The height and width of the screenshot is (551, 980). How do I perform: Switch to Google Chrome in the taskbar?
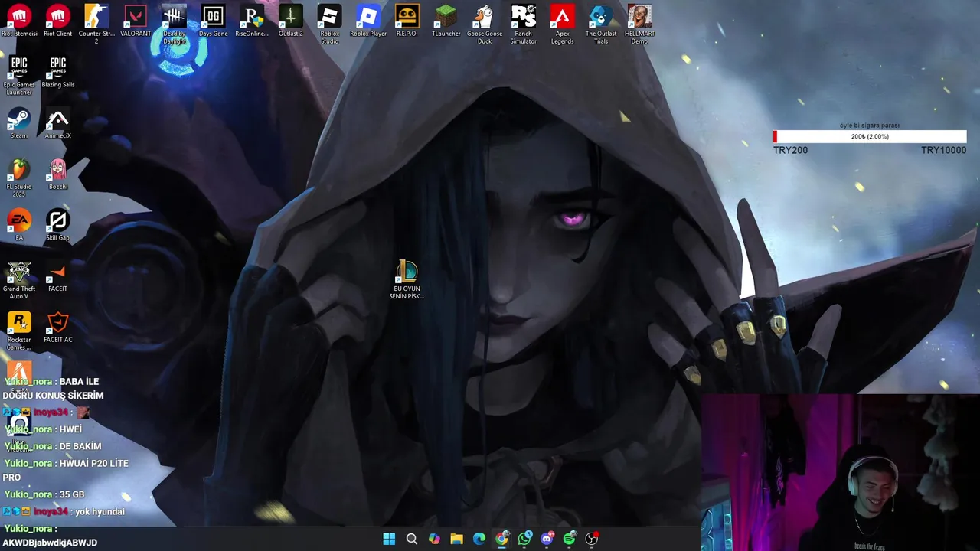[x=501, y=539]
